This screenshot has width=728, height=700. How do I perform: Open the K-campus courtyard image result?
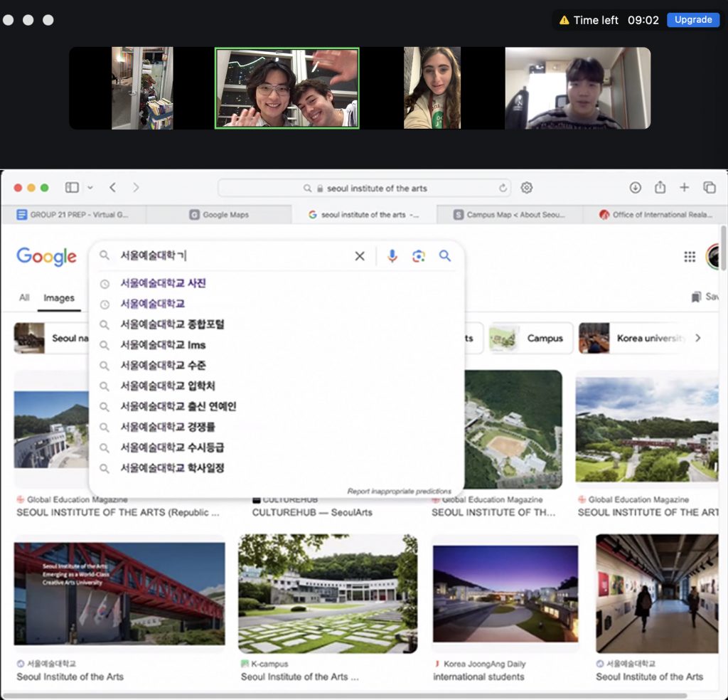[328, 593]
